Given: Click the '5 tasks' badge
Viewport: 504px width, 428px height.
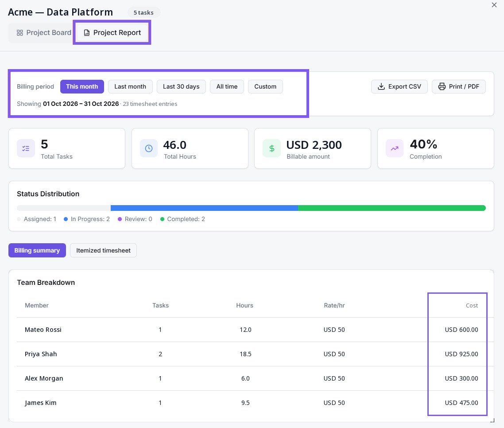Looking at the screenshot, I should 143,12.
